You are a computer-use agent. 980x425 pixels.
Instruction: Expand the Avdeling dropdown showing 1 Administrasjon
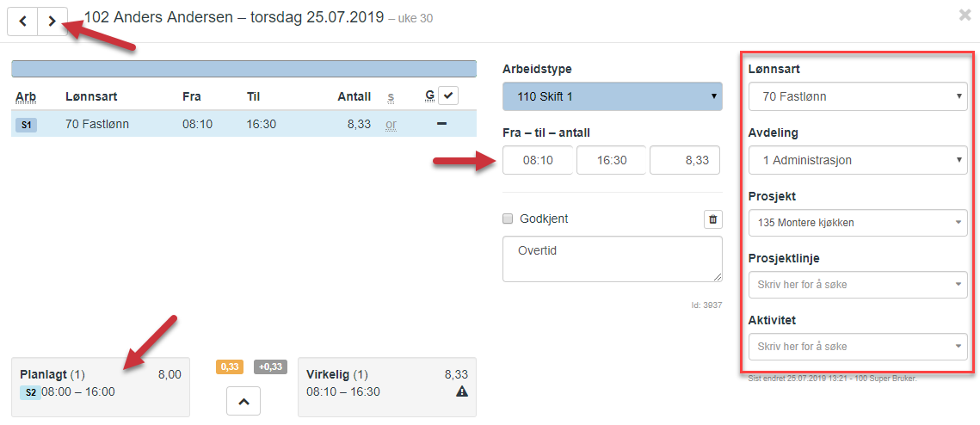pos(858,161)
